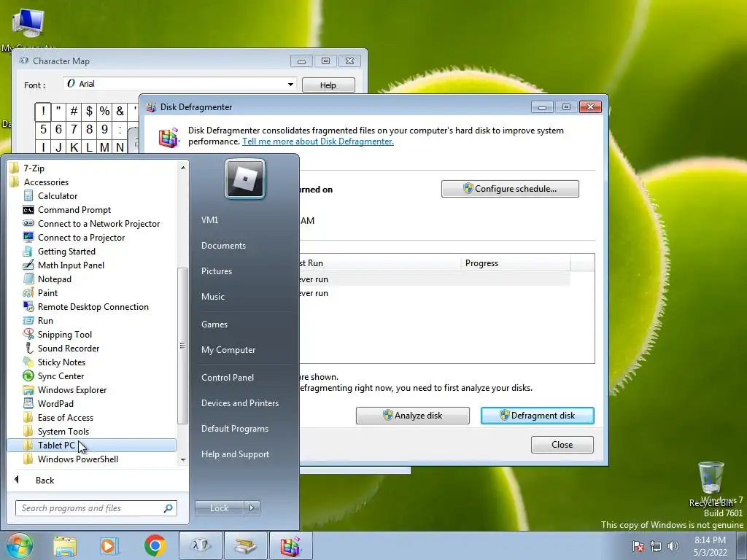The height and width of the screenshot is (560, 747).
Task: Open the shutdown options arrow next to Lock
Action: pos(252,508)
